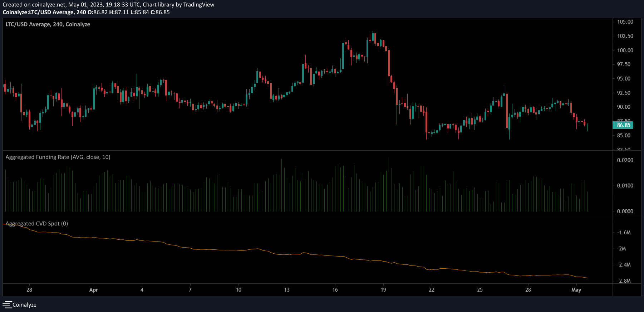Click the Coinalyze logo icon
The image size is (644, 312).
7,304
